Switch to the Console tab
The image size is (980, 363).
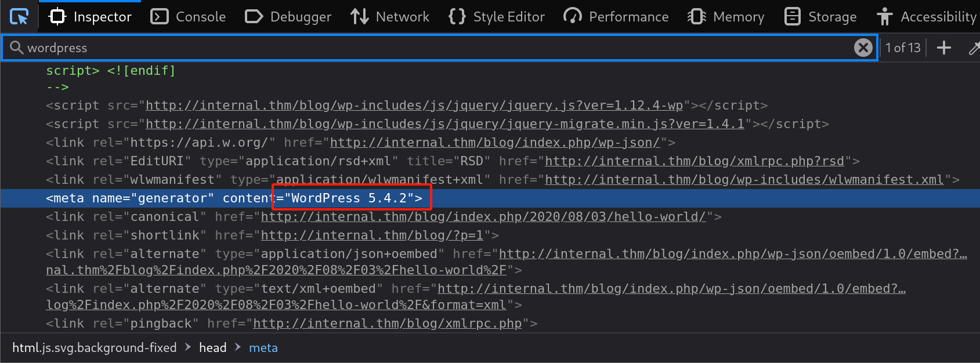pos(188,17)
